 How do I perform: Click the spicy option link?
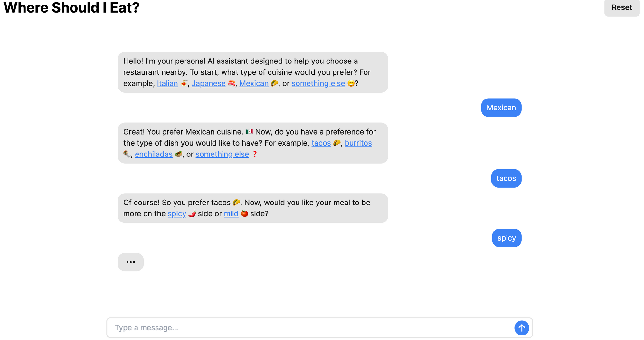[x=176, y=213]
